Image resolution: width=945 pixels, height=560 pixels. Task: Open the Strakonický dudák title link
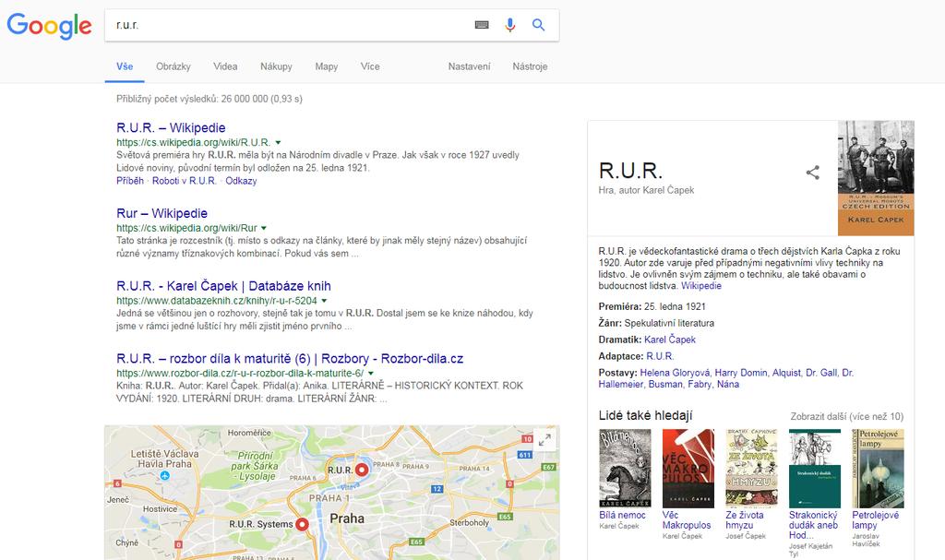814,525
